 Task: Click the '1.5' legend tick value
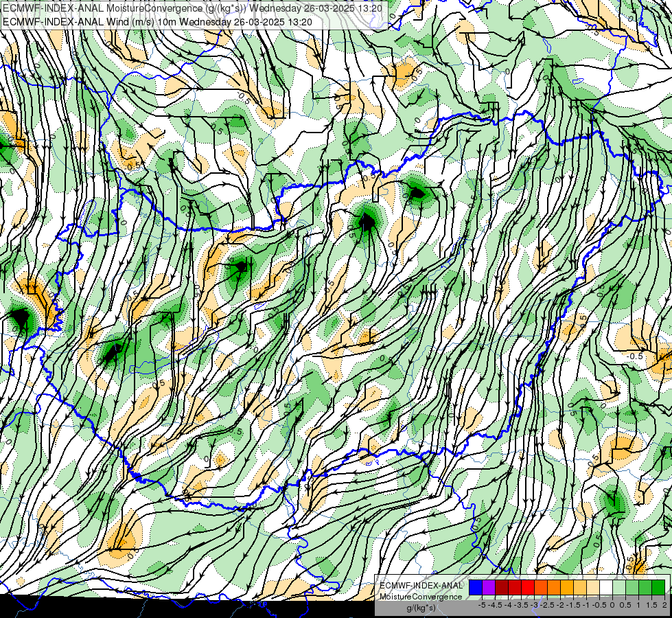651,605
